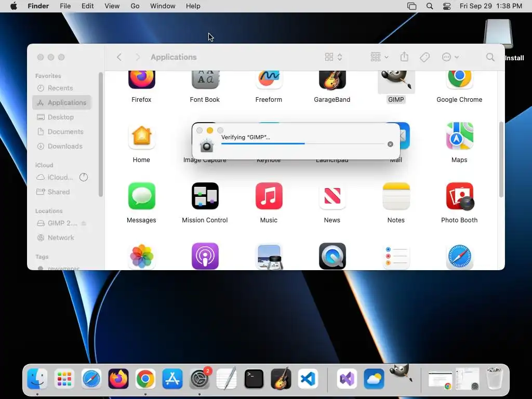Cancel the GIMP verification progress
This screenshot has height=399, width=532.
390,144
